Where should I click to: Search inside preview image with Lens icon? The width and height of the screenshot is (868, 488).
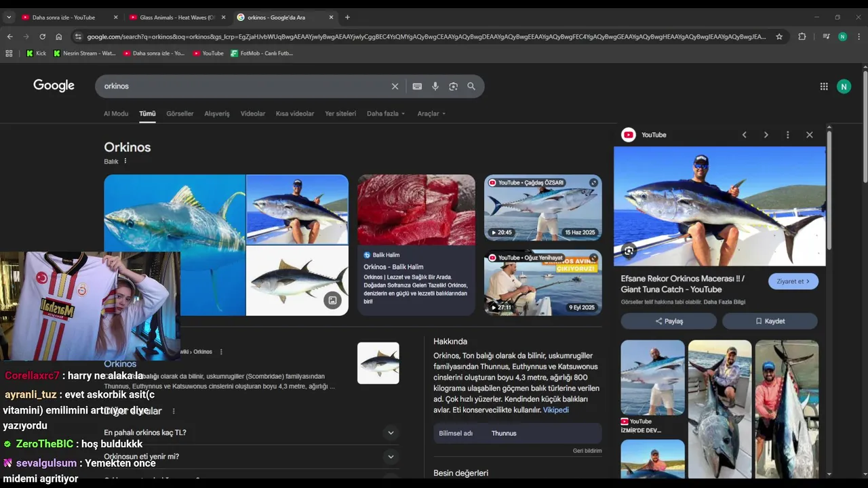(629, 251)
